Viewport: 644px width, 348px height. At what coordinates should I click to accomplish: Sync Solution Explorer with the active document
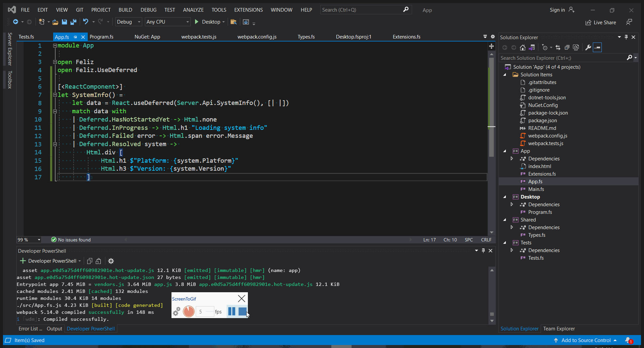point(558,47)
